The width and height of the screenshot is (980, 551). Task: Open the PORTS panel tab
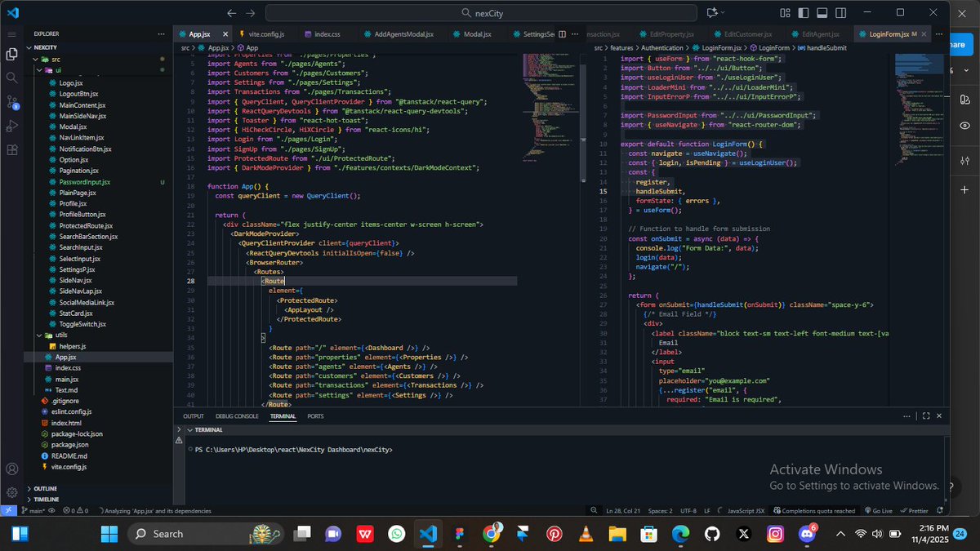click(315, 416)
